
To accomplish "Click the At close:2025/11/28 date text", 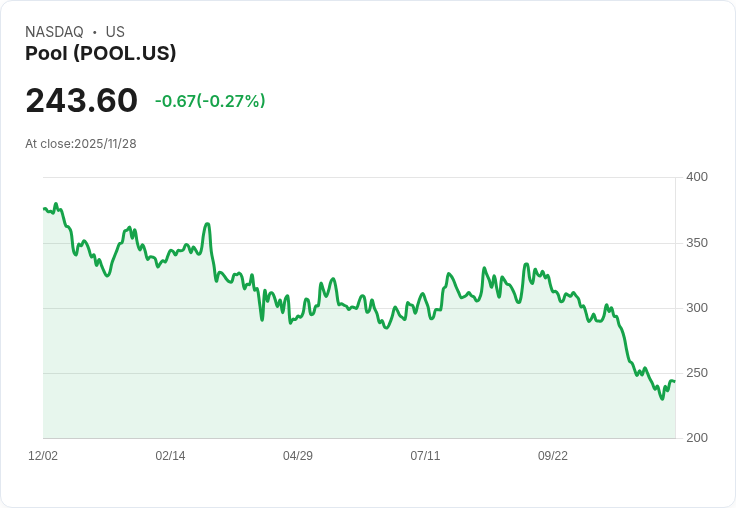I will pos(81,144).
